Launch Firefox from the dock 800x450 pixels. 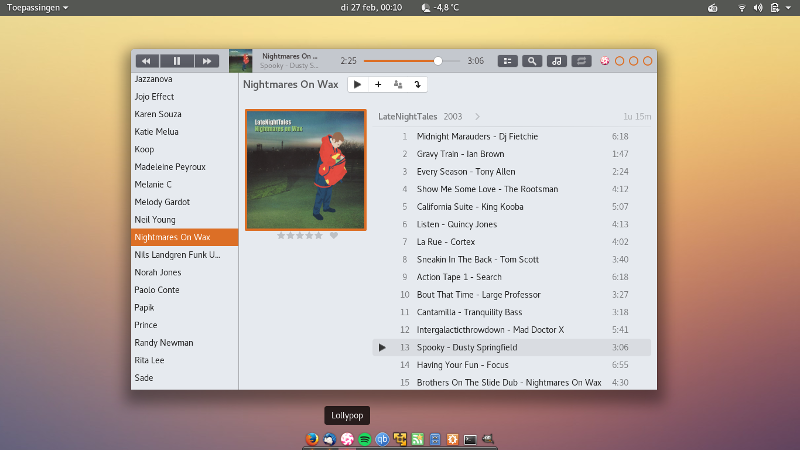point(312,439)
